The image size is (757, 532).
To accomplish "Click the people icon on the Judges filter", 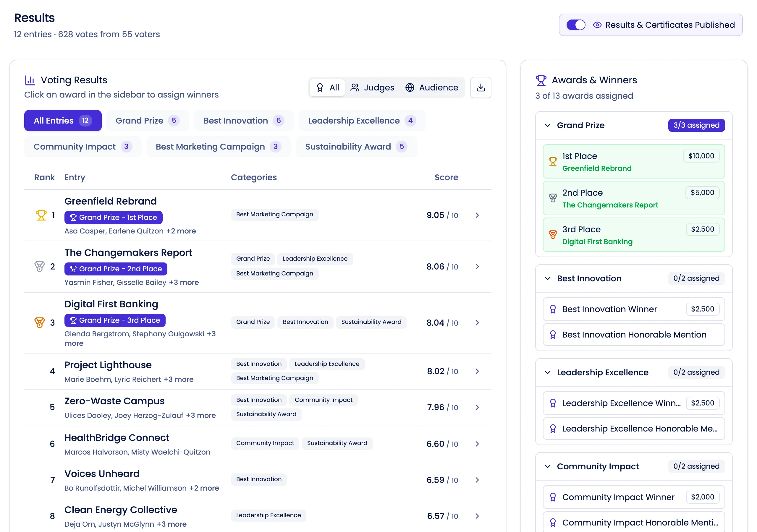I will (355, 87).
